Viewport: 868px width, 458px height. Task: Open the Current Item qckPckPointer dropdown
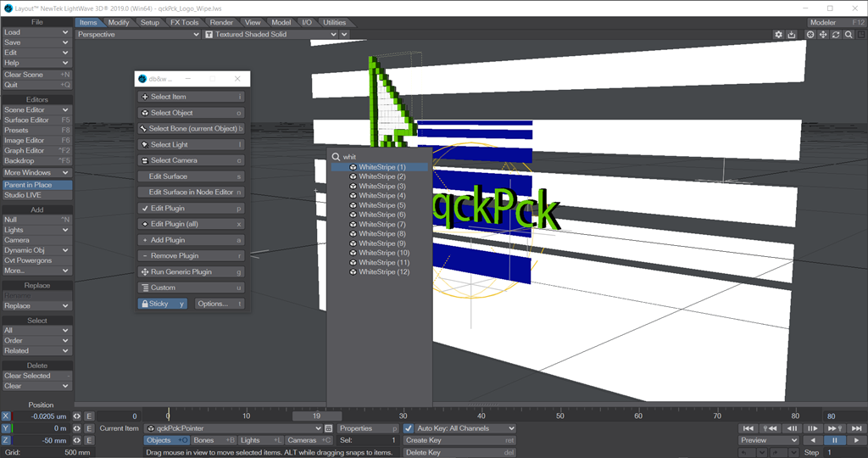(233, 428)
